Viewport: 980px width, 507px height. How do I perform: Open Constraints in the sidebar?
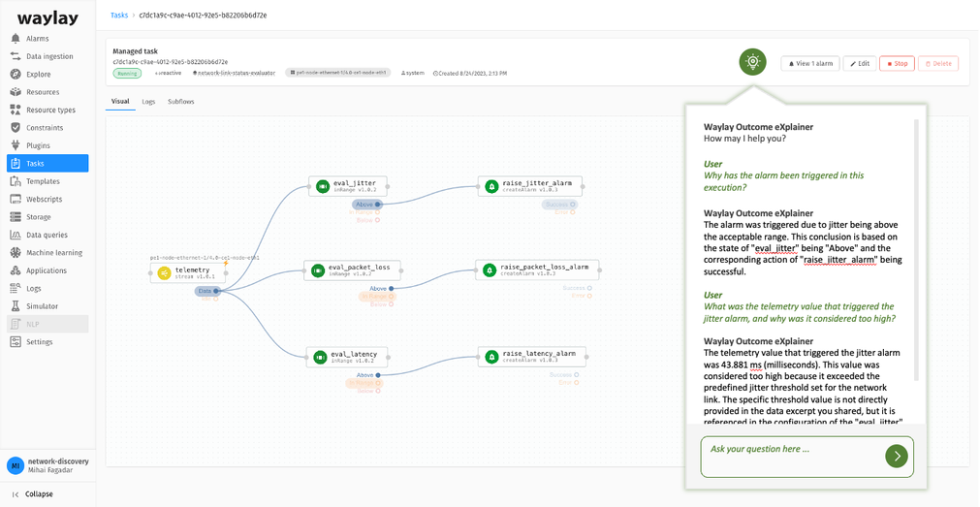[x=47, y=128]
